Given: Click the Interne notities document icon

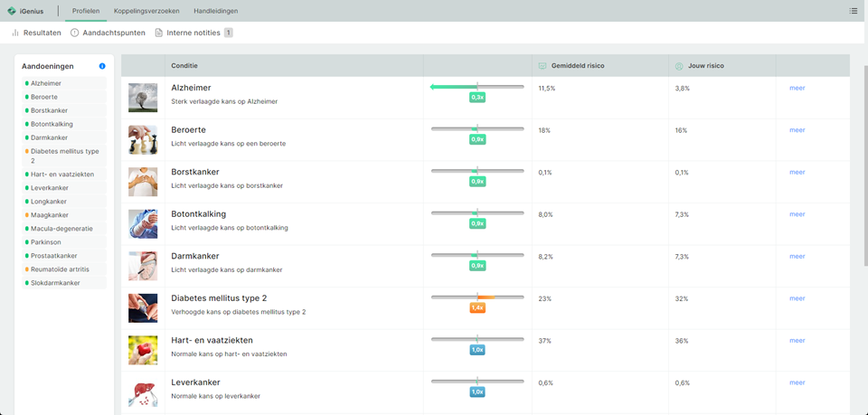Looking at the screenshot, I should pyautogui.click(x=159, y=33).
